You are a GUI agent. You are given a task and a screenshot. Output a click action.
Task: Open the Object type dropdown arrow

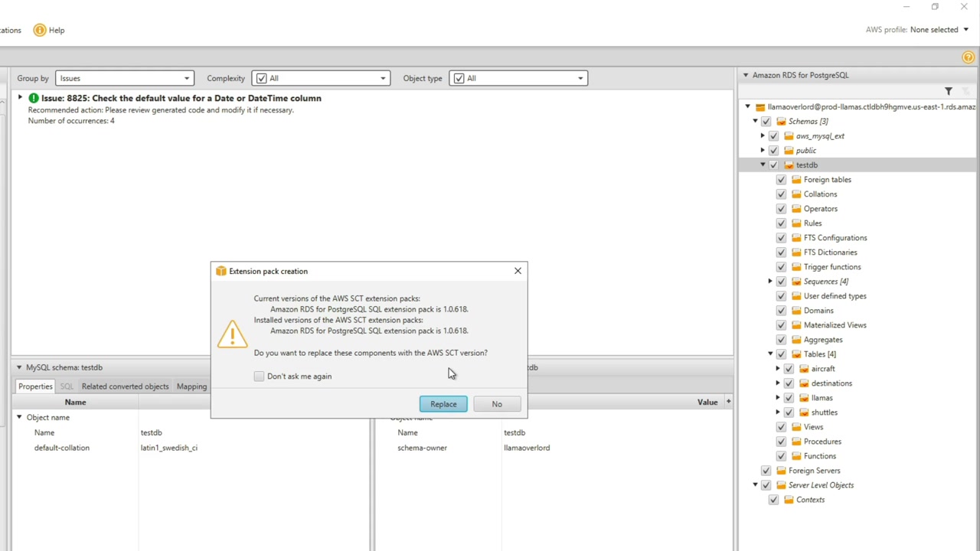point(580,78)
